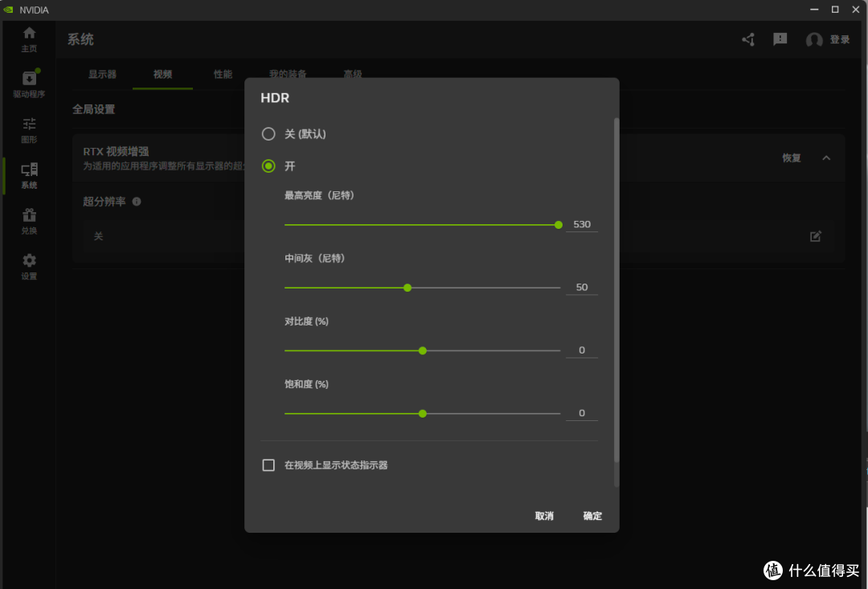Click the 最高亮度 value field showing 530
The height and width of the screenshot is (589, 868).
582,224
